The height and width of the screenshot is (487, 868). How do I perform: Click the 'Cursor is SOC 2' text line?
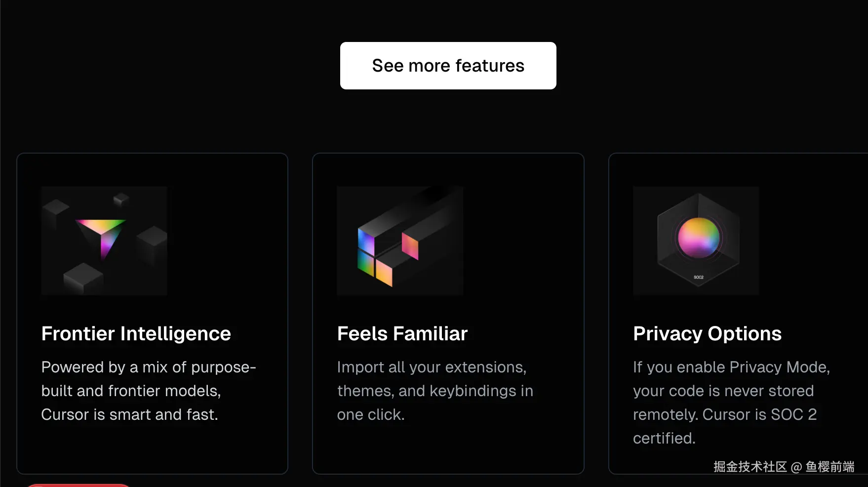click(x=759, y=414)
